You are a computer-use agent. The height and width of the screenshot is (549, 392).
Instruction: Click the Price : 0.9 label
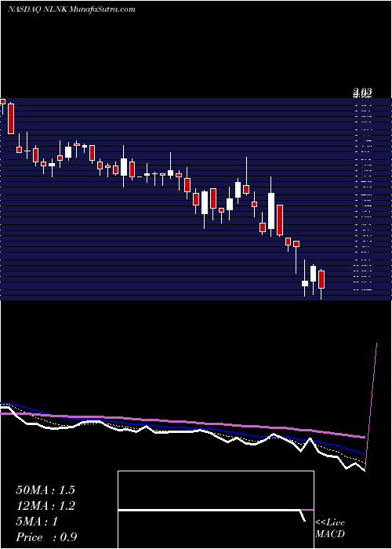[x=46, y=537]
